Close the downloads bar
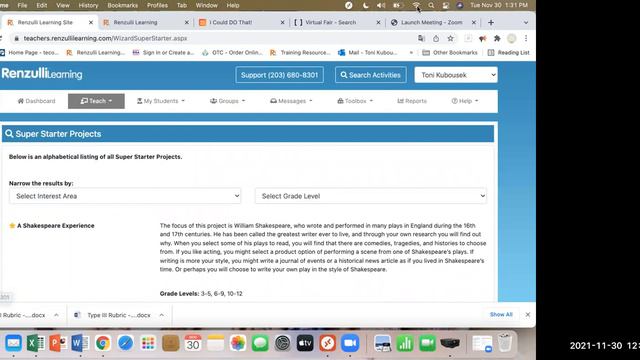This screenshot has height=360, width=640. [x=528, y=315]
